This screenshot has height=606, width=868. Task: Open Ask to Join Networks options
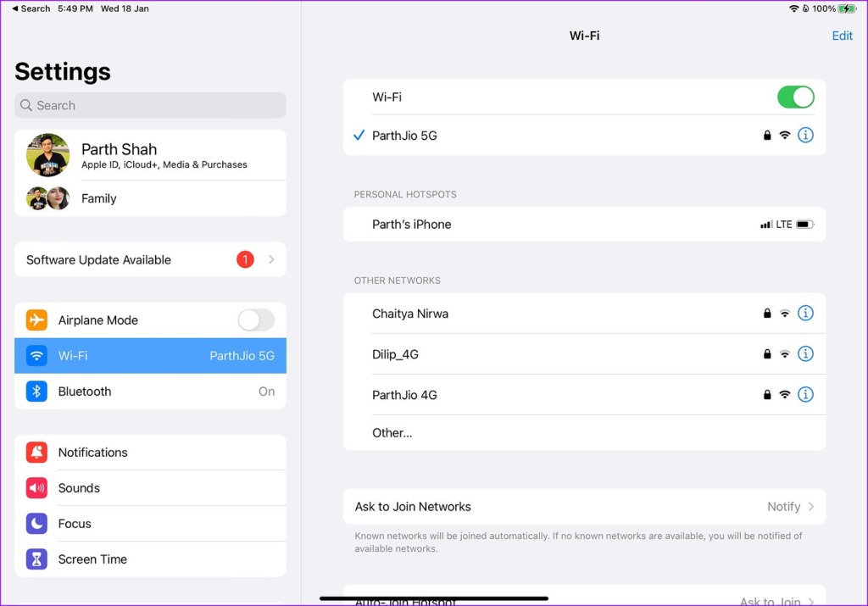click(584, 506)
